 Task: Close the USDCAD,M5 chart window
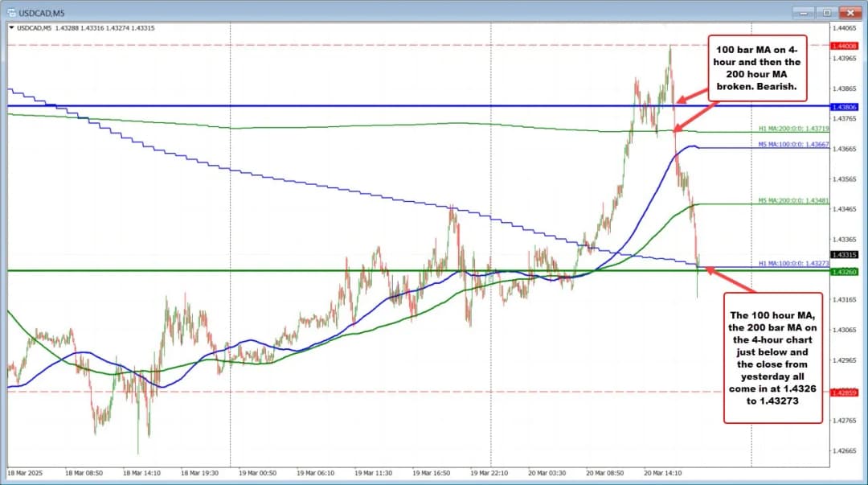click(851, 12)
